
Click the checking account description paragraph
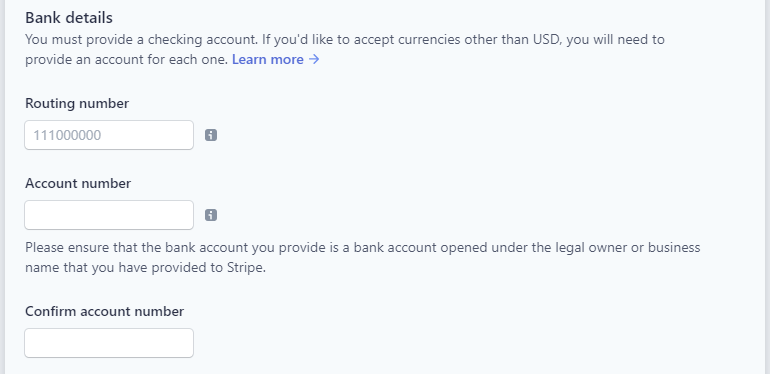[x=345, y=49]
